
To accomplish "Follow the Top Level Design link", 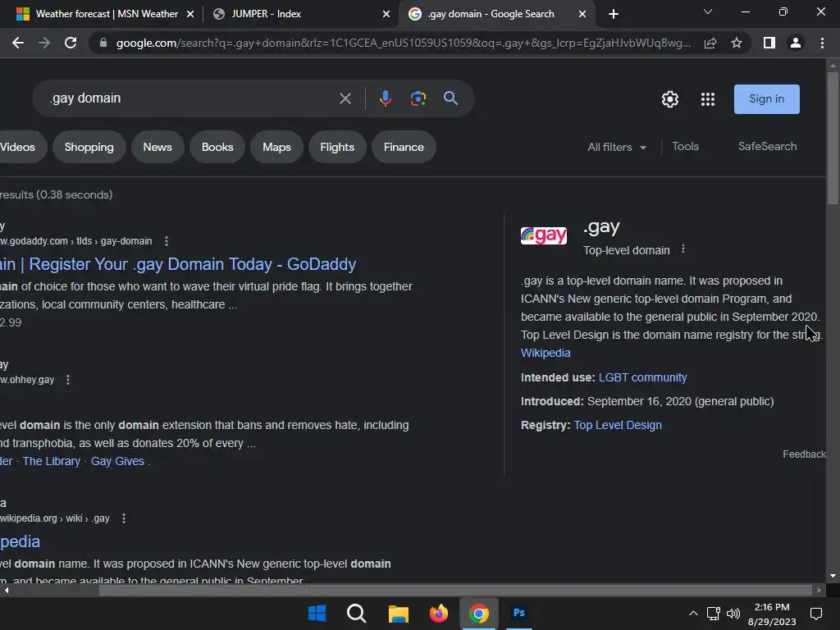I will click(x=618, y=426).
